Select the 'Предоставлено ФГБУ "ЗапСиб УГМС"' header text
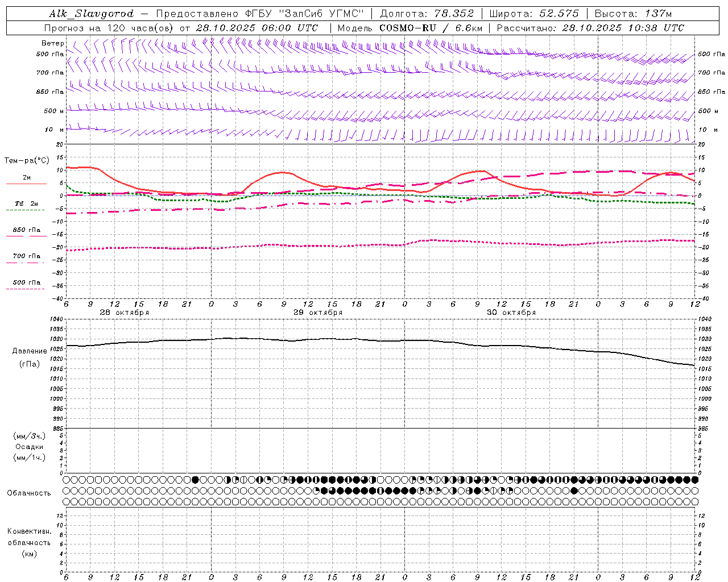 259,14
